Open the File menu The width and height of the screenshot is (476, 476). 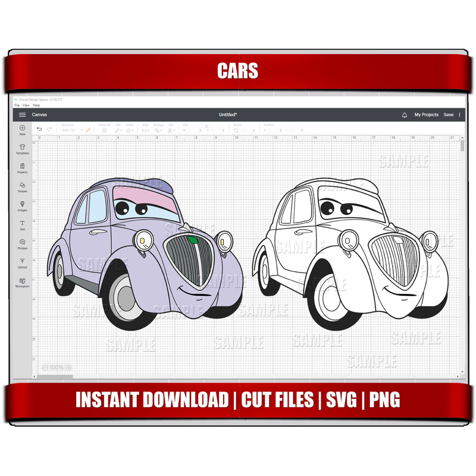(x=17, y=105)
